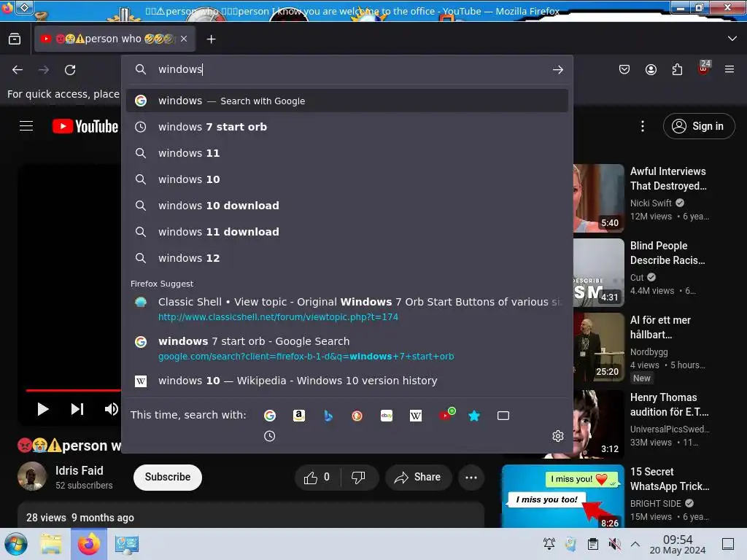The height and width of the screenshot is (560, 747).
Task: Expand the list all tabs chevron
Action: (x=732, y=39)
